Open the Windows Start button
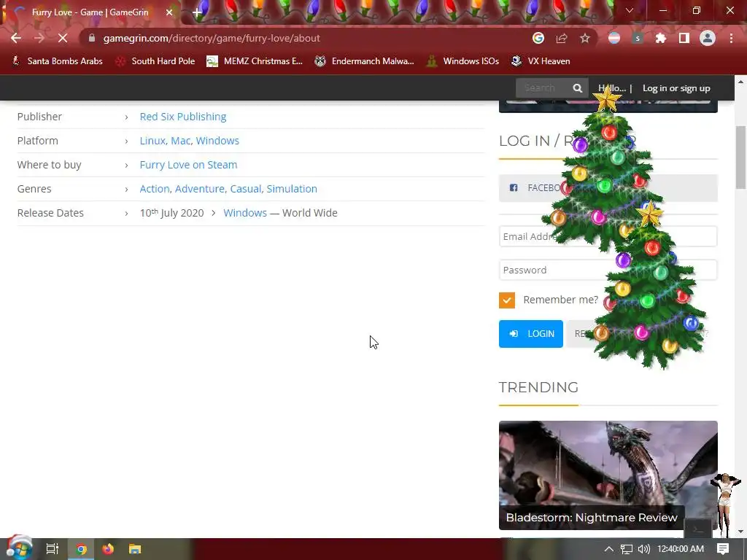 pyautogui.click(x=19, y=548)
